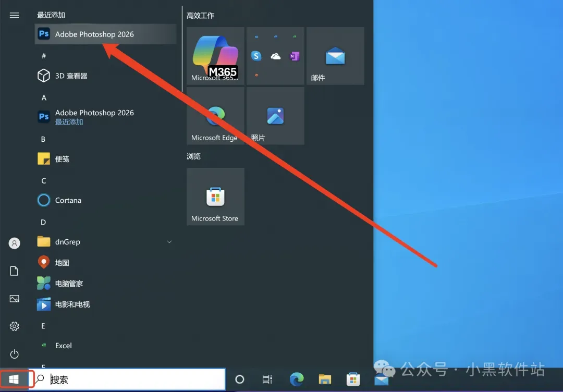Open 便笺 sticky notes app
Viewport: 563px width, 392px height.
[105, 158]
